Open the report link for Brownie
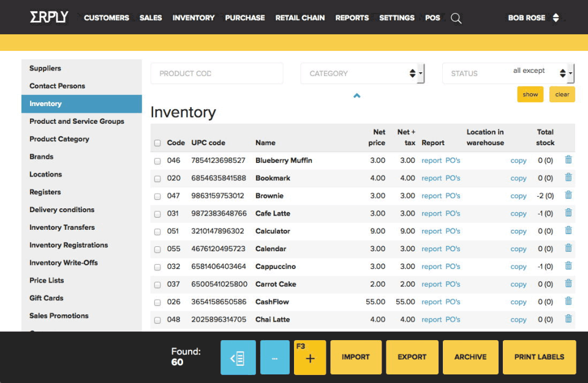Image resolution: width=588 pixels, height=383 pixels. pyautogui.click(x=431, y=195)
